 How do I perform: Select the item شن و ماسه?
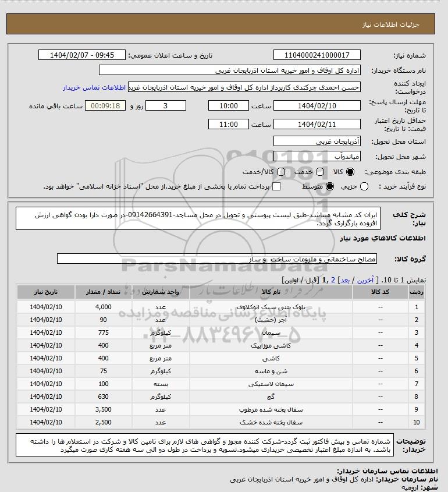pyautogui.click(x=271, y=371)
